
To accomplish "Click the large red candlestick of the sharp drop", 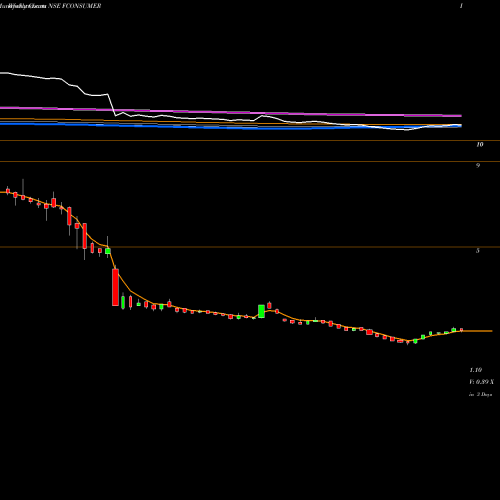I will 115,287.
